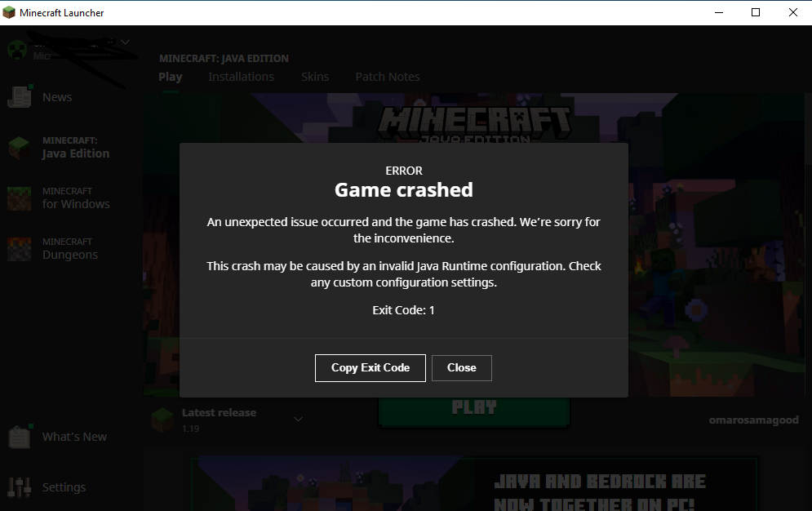Open the Java and Bedrock together banner
This screenshot has height=511, width=812.
(x=475, y=483)
